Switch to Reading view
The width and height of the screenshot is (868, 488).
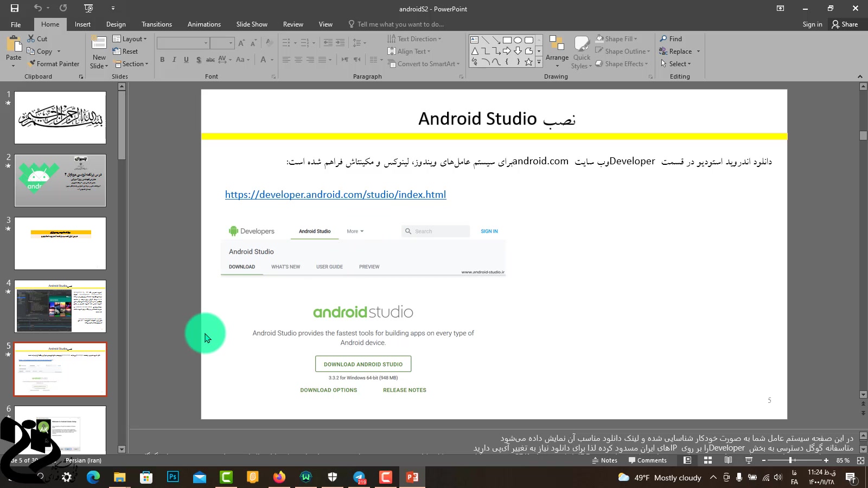tap(728, 460)
